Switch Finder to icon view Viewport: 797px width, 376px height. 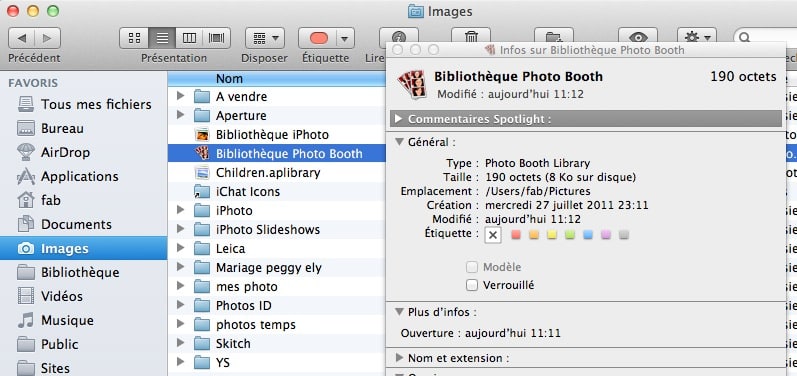134,38
